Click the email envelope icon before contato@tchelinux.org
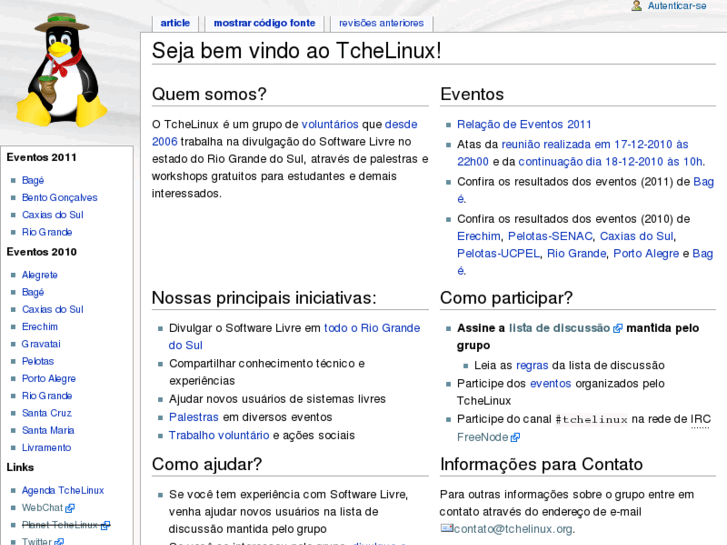 click(x=446, y=528)
